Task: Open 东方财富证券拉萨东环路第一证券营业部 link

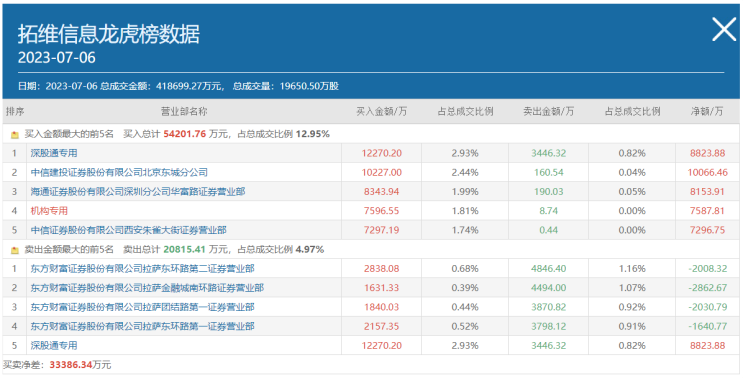Action: pyautogui.click(x=143, y=326)
